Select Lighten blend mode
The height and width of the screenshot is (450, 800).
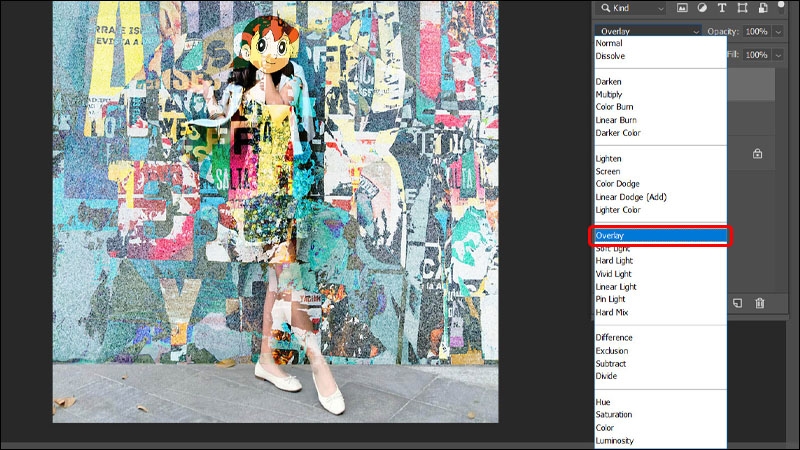[608, 159]
